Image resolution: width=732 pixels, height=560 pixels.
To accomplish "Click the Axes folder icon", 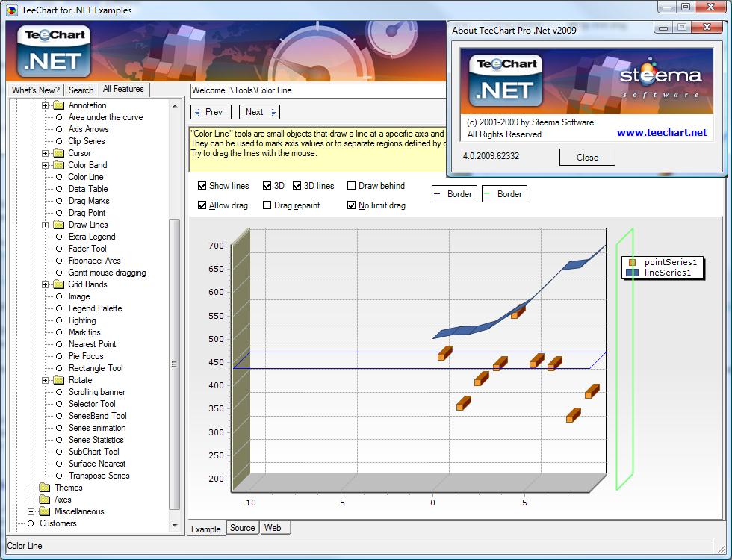I will [45, 500].
